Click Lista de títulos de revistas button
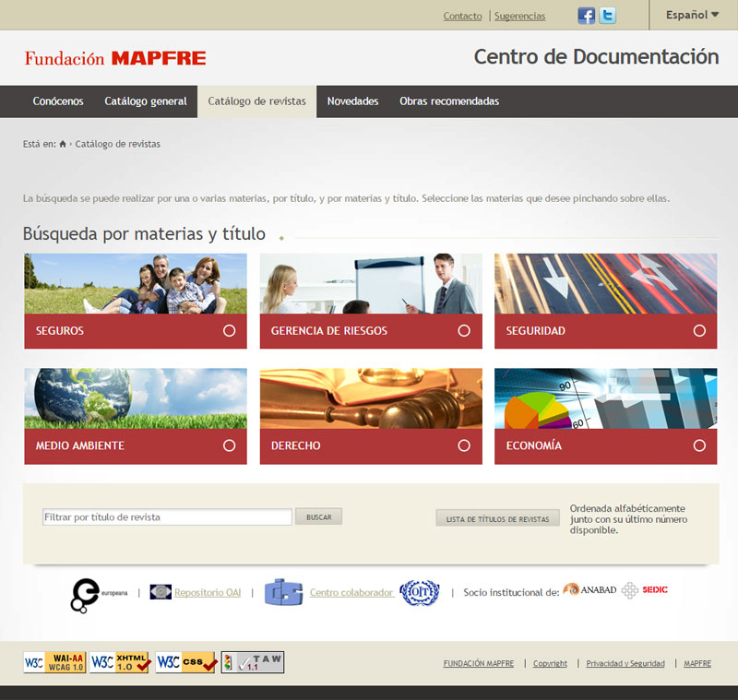The height and width of the screenshot is (700, 738). point(497,519)
